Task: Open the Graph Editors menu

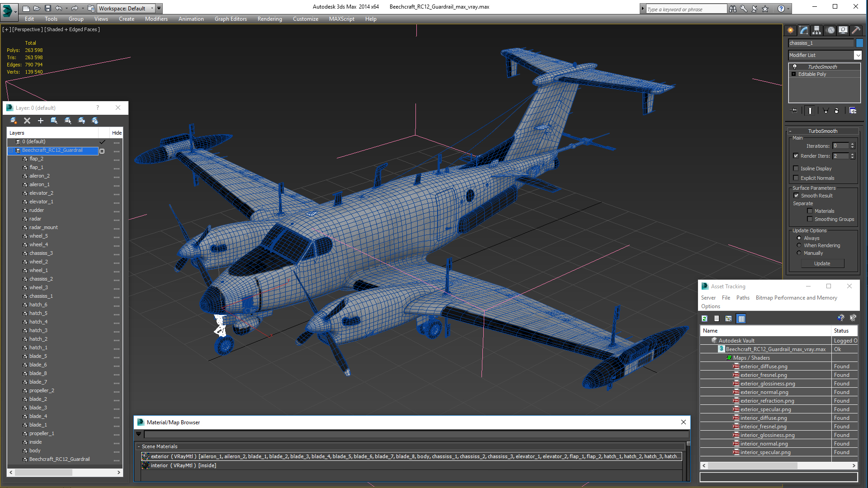Action: (231, 19)
